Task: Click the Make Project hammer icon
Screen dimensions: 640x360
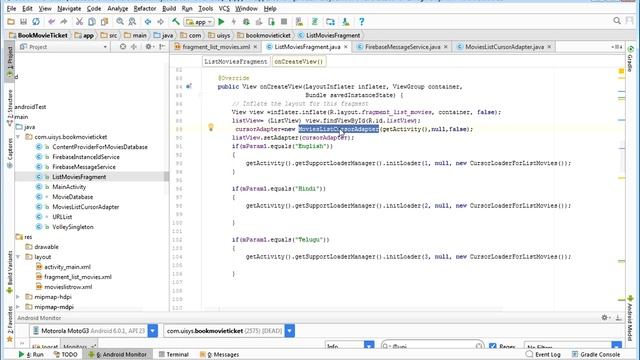Action: click(176, 22)
